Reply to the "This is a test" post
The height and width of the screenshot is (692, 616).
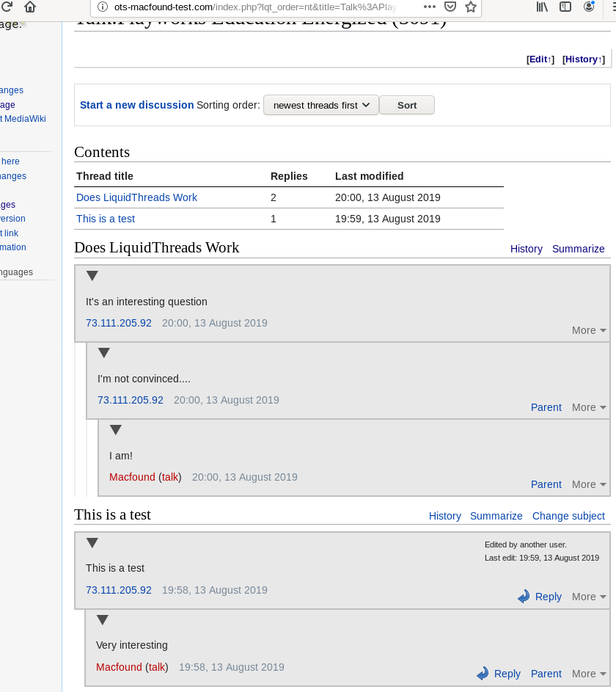coord(540,597)
